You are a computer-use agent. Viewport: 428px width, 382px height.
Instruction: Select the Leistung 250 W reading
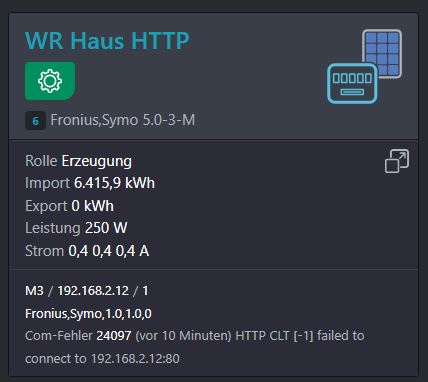(76, 228)
